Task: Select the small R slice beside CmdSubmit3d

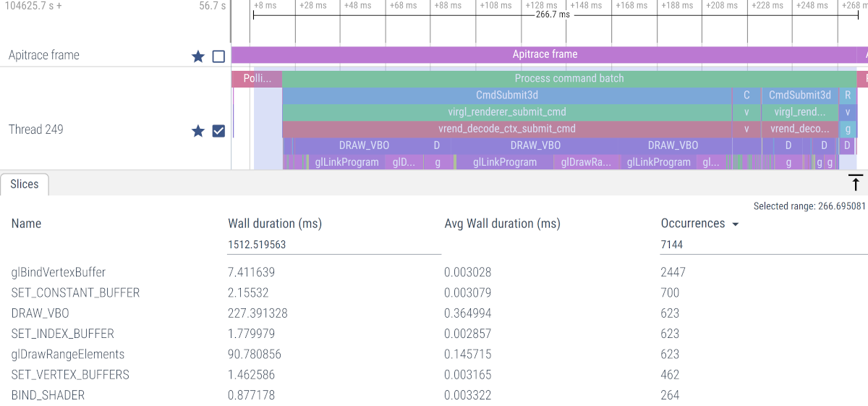Action: point(848,95)
